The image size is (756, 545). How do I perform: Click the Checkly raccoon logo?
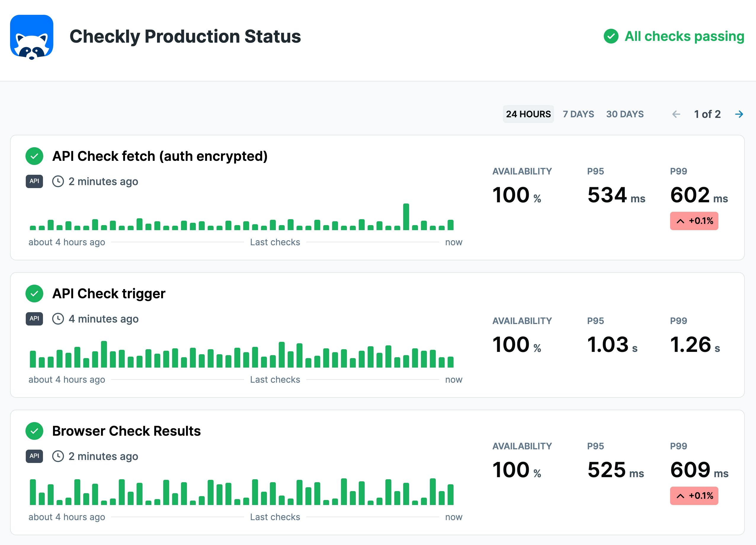click(32, 37)
